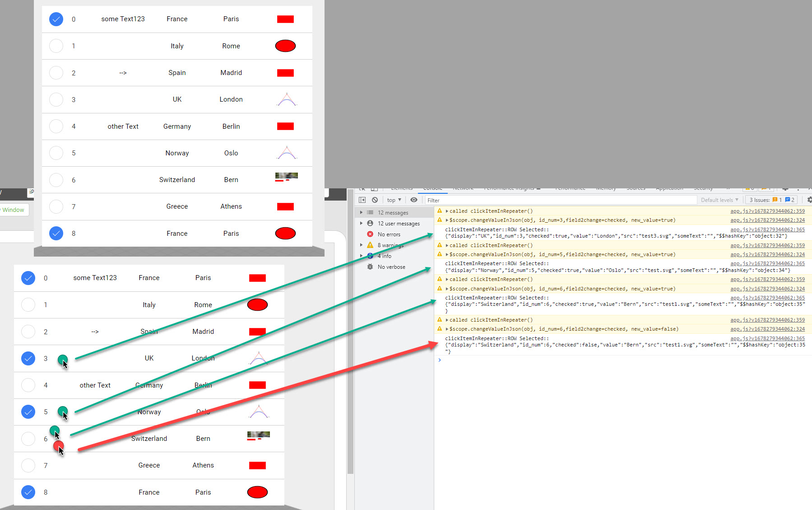Screen dimensions: 812x510
Task: Select the No errors filter icon
Action: click(x=370, y=234)
